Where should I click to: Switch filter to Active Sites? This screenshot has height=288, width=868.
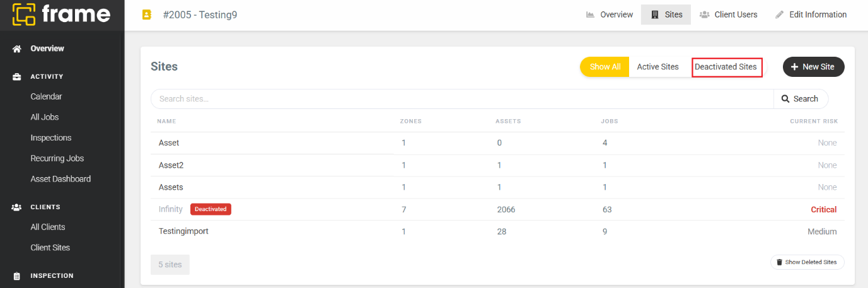(657, 67)
